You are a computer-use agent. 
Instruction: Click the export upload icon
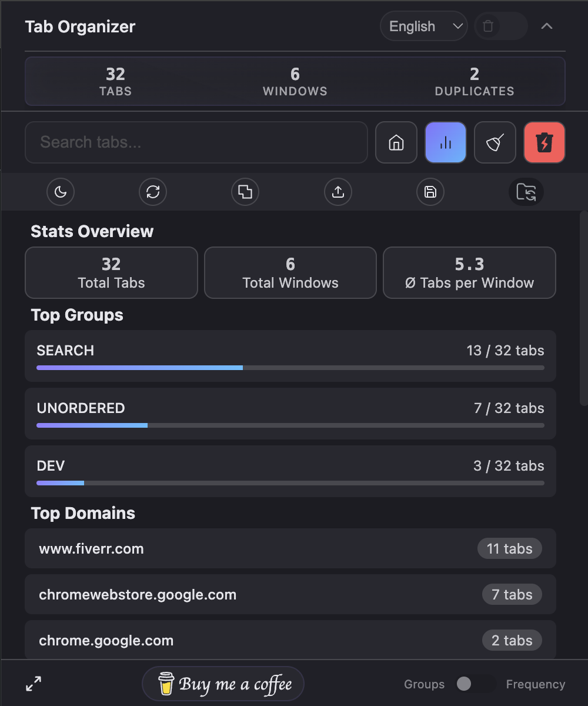[x=338, y=192]
